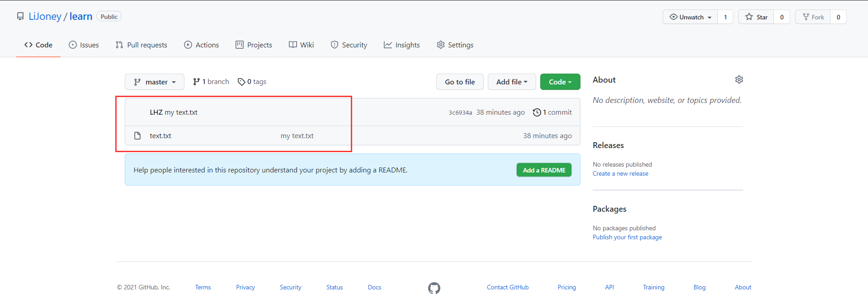The height and width of the screenshot is (307, 868).
Task: Open the LiJoney owner profile link
Action: (45, 17)
